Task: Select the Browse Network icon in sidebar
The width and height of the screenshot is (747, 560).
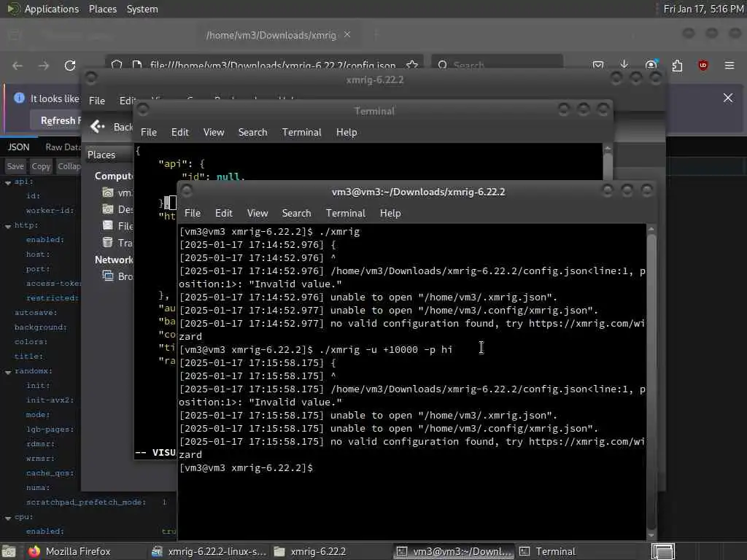Action: point(108,276)
